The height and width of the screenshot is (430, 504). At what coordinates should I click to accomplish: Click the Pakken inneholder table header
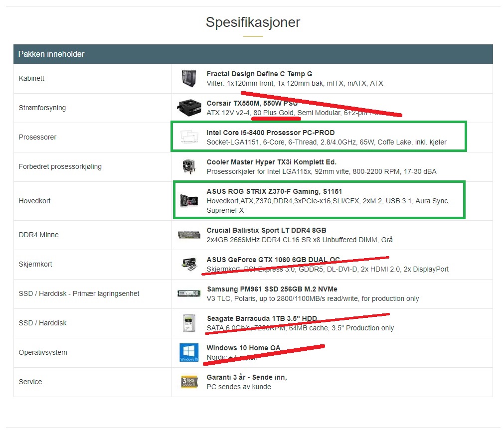[x=253, y=54]
